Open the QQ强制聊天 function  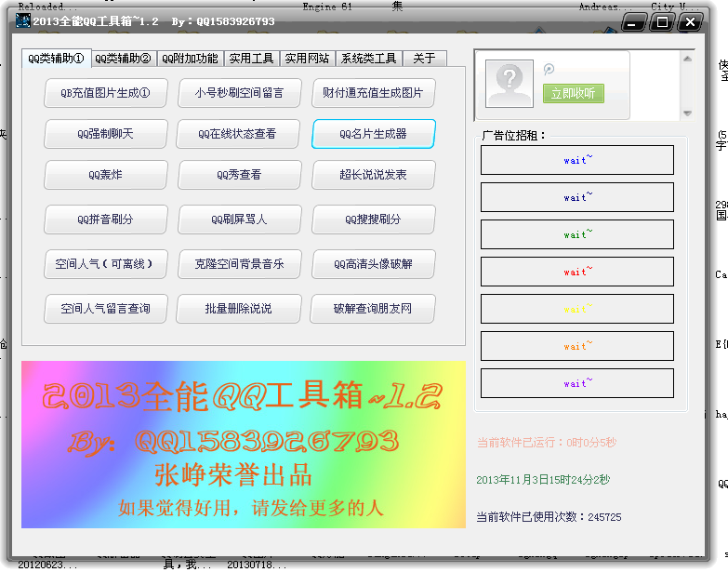click(105, 134)
